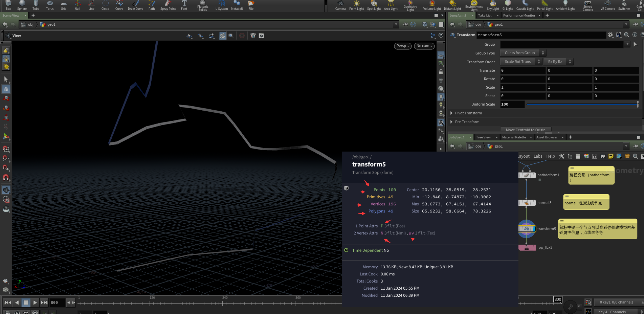The height and width of the screenshot is (314, 644).
Task: Click the rop_fbx3 node icon
Action: click(527, 248)
